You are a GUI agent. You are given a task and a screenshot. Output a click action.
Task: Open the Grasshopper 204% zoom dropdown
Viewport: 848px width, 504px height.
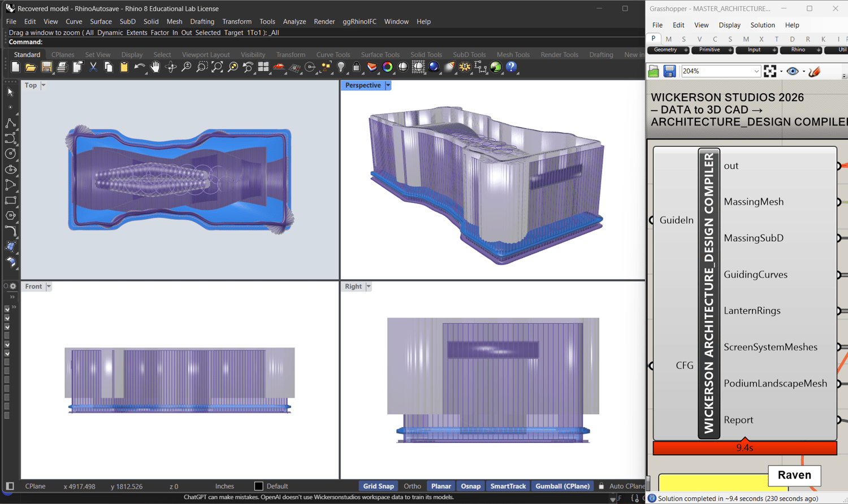[x=756, y=71]
